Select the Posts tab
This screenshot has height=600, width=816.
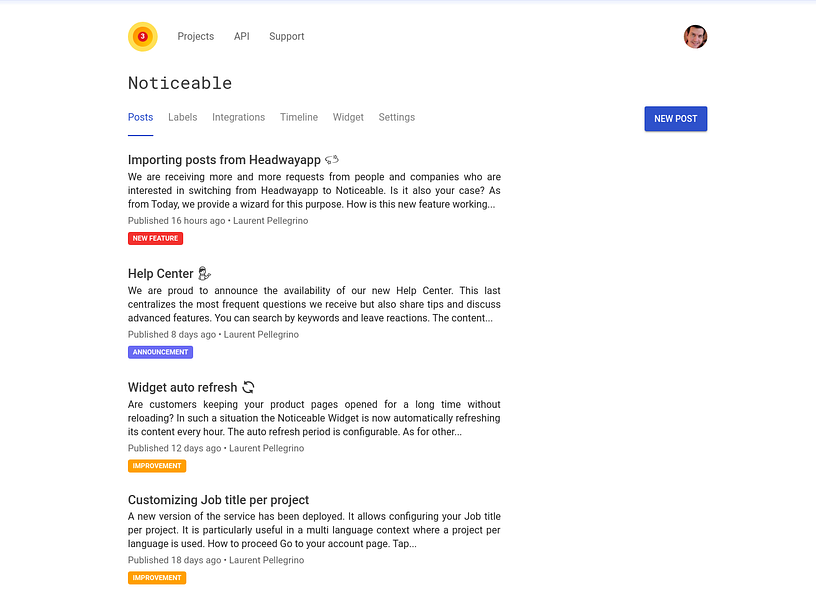141,117
